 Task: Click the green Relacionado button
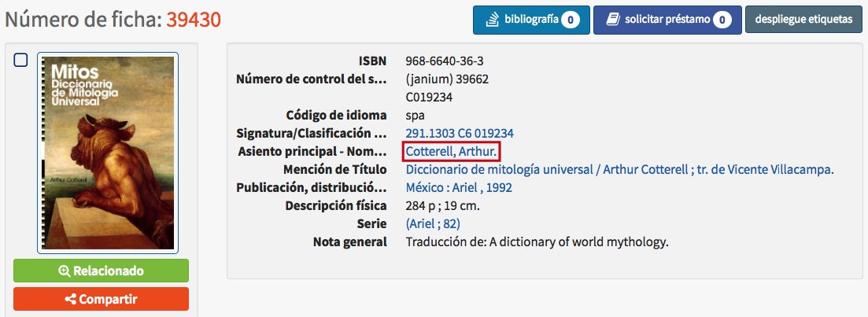click(x=102, y=271)
